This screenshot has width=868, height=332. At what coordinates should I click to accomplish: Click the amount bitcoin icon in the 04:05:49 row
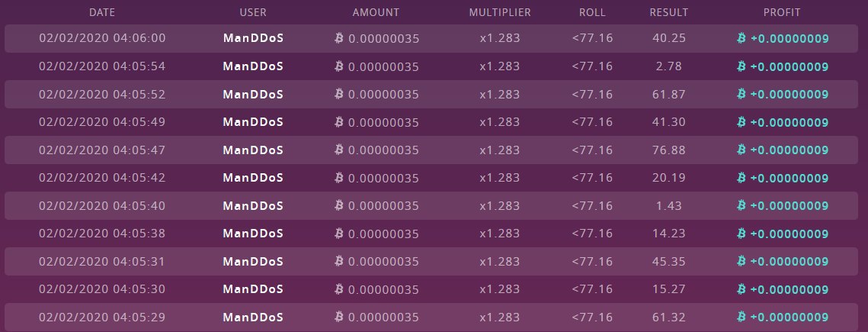(339, 121)
